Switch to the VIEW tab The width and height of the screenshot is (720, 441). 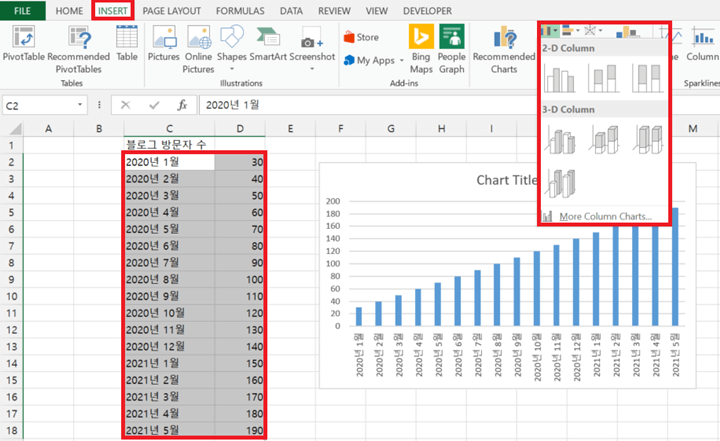click(377, 11)
